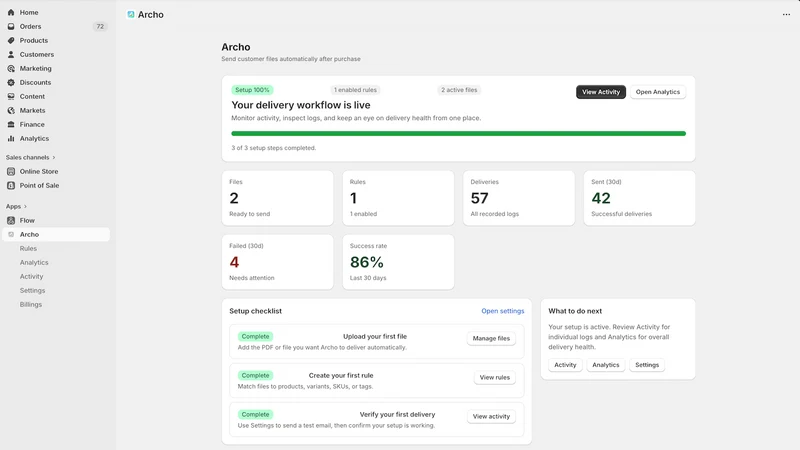Click the Sent (30d) stat card
The image size is (800, 450).
pyautogui.click(x=639, y=198)
